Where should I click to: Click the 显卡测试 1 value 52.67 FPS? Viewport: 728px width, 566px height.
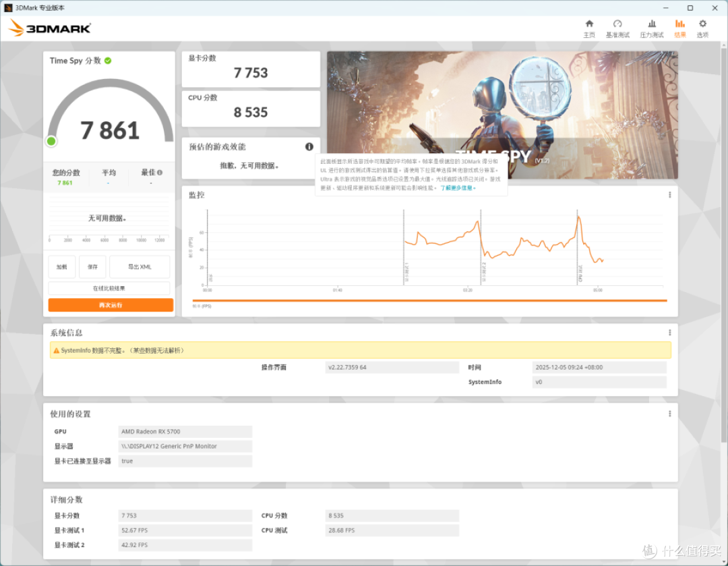tap(185, 530)
